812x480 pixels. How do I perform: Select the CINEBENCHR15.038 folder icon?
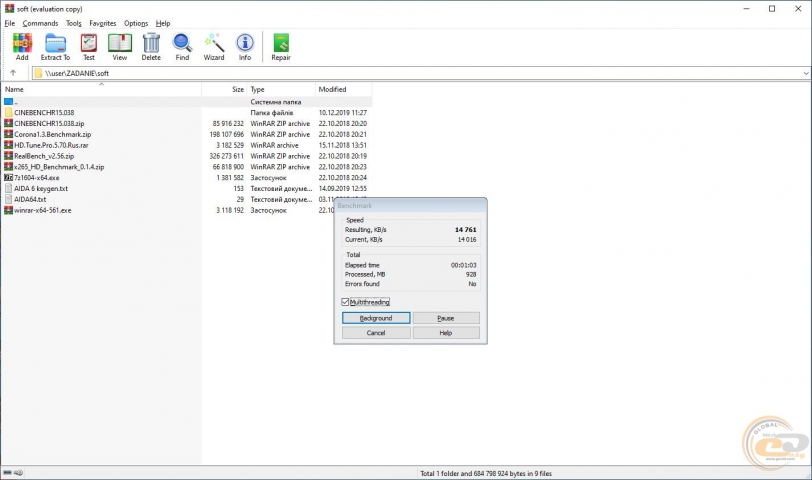8,112
